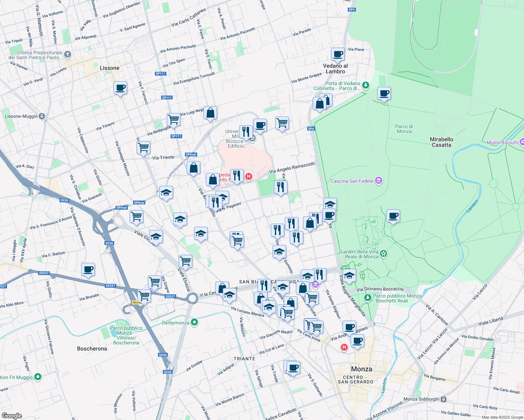The height and width of the screenshot is (420, 524).
Task: Click the cafe marker below the Triante label
Action: click(293, 368)
